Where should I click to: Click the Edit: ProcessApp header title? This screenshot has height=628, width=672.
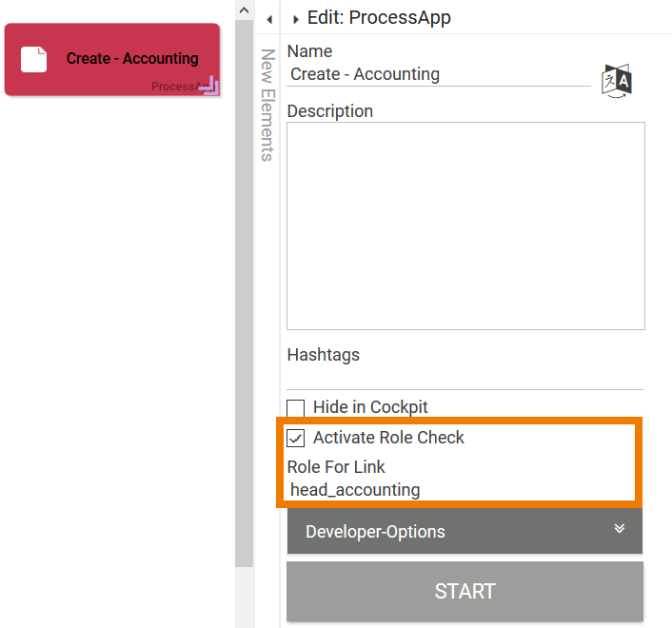pos(379,17)
